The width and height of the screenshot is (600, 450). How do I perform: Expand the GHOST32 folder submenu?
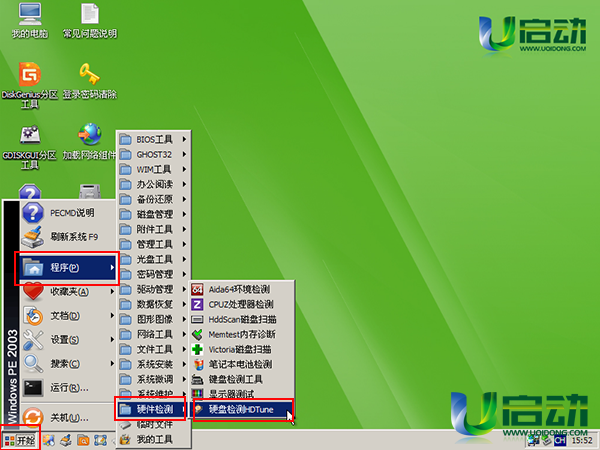tap(153, 155)
